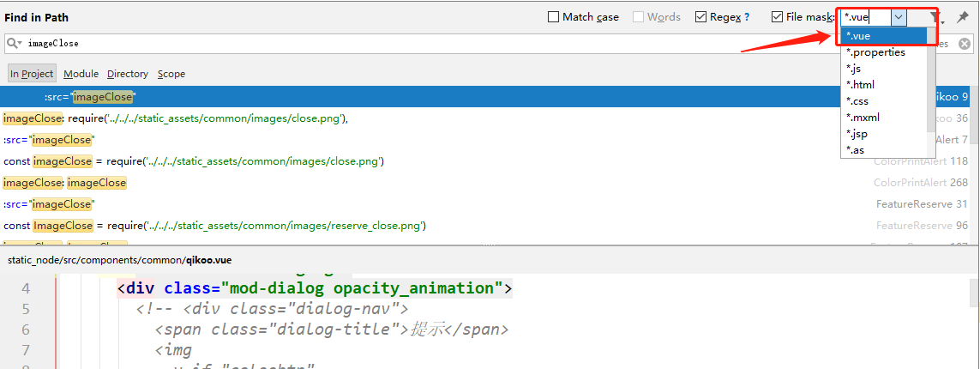Choose *.properties from the mask list
Image resolution: width=980 pixels, height=369 pixels.
click(x=884, y=52)
